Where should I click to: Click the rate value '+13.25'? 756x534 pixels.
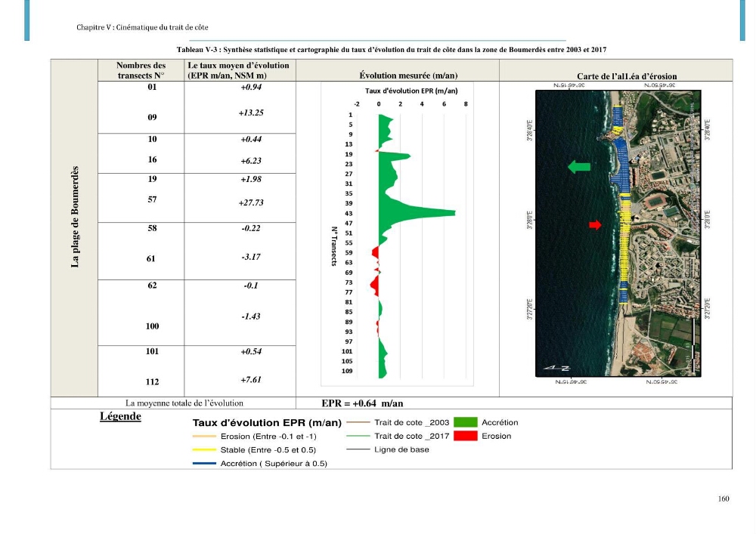[x=251, y=113]
